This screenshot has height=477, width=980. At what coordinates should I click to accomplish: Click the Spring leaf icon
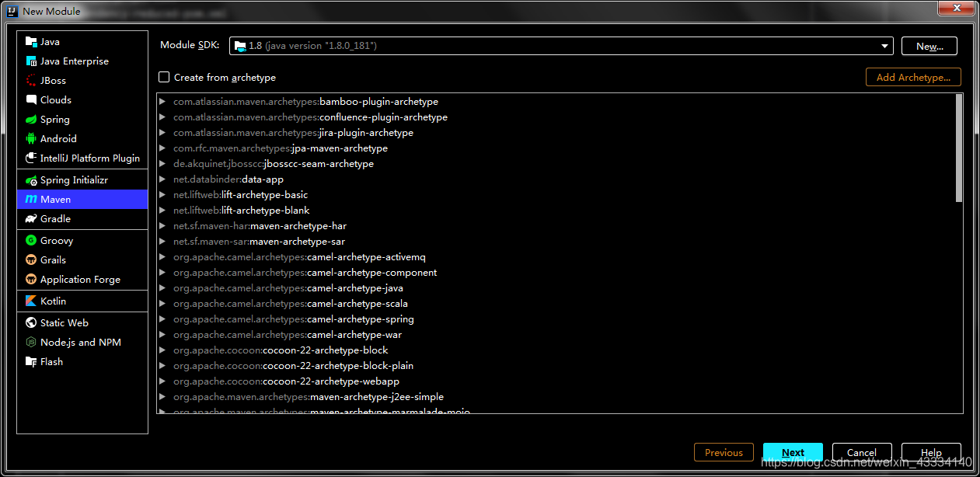pyautogui.click(x=31, y=120)
